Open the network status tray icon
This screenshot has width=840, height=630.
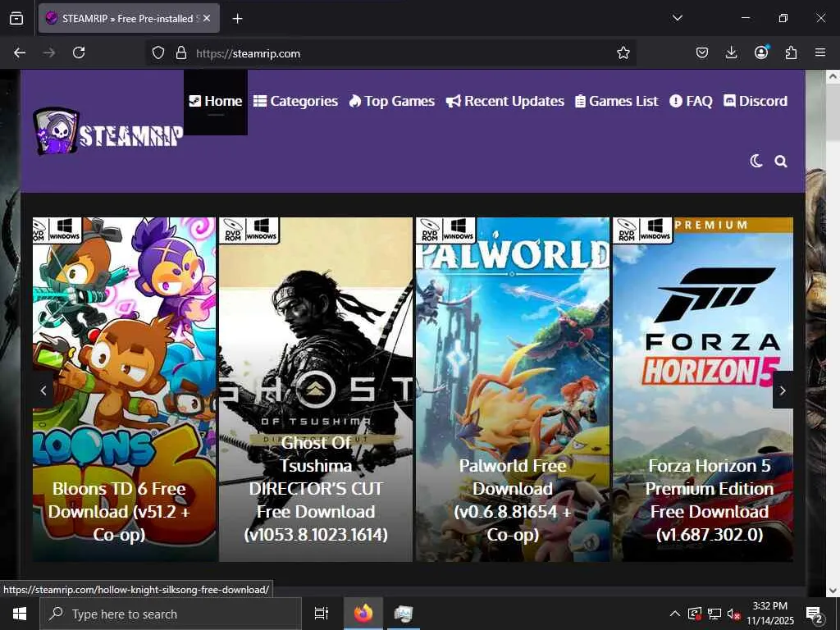[x=714, y=614]
